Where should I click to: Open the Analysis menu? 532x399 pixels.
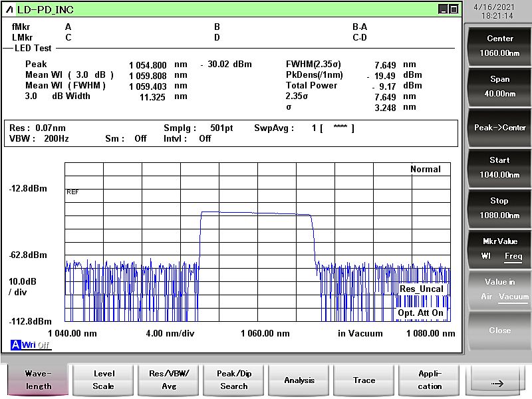coord(299,380)
